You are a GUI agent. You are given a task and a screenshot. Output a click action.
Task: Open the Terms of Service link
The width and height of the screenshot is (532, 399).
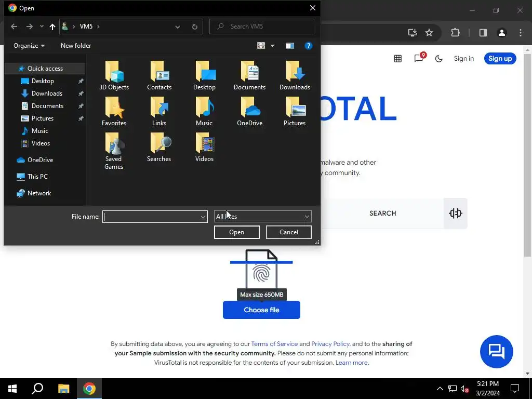click(274, 344)
